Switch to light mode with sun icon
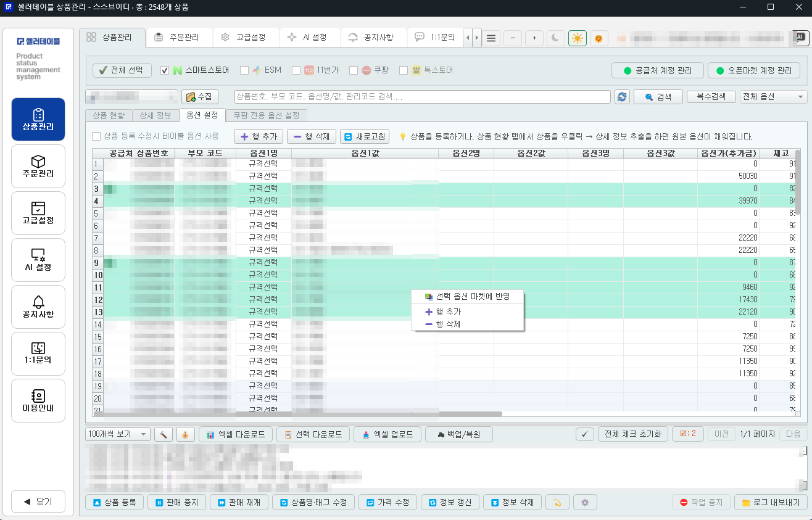 [577, 38]
